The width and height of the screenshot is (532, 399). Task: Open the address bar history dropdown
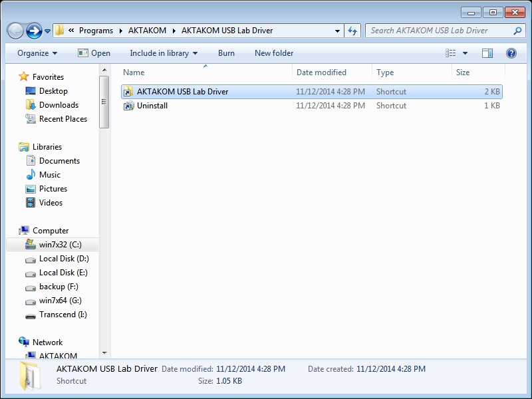pos(337,31)
